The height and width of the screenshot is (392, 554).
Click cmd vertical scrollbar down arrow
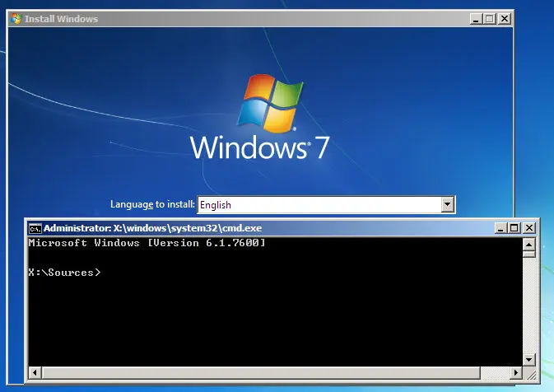click(529, 359)
